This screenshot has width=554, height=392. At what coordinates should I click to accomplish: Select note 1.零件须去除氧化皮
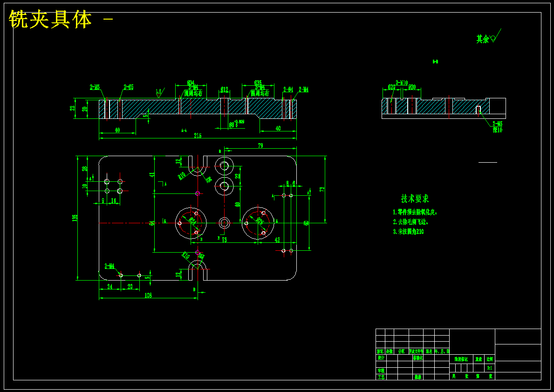point(416,213)
